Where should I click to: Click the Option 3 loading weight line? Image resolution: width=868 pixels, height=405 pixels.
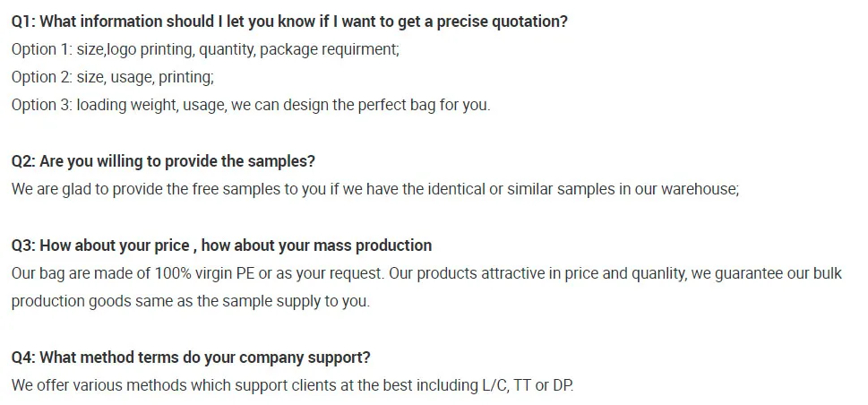[x=251, y=105]
